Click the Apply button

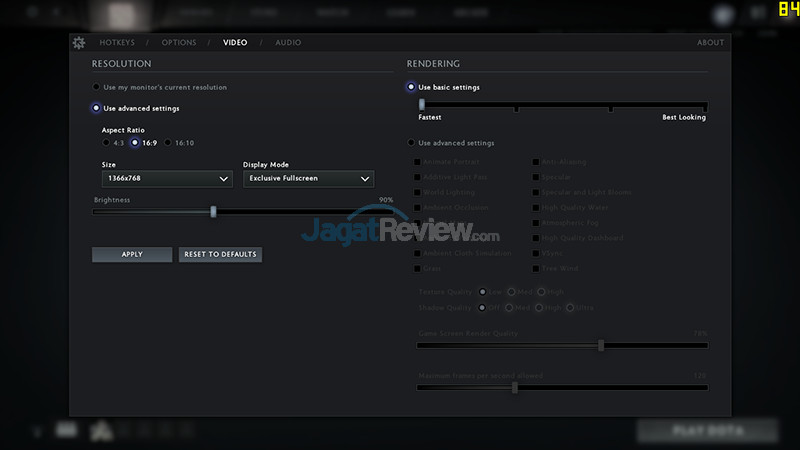coord(132,255)
